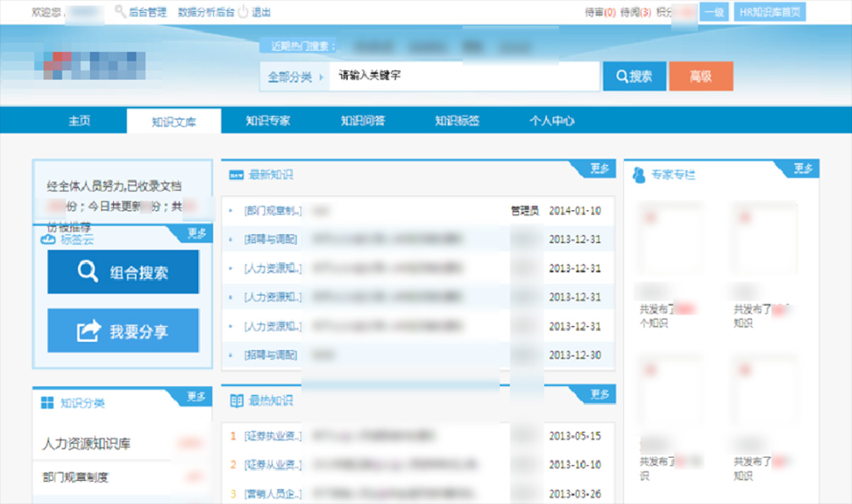This screenshot has height=504, width=852.
Task: Expand the 全部分类 category dropdown
Action: [x=295, y=77]
